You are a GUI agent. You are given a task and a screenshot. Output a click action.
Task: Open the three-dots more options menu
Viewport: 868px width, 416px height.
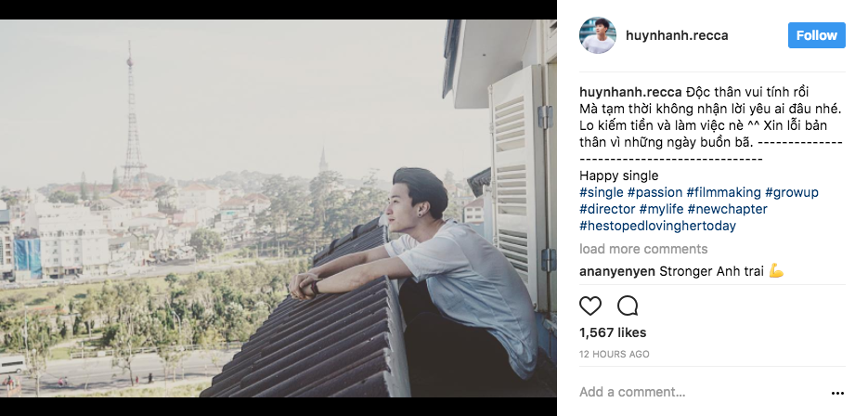tap(838, 393)
